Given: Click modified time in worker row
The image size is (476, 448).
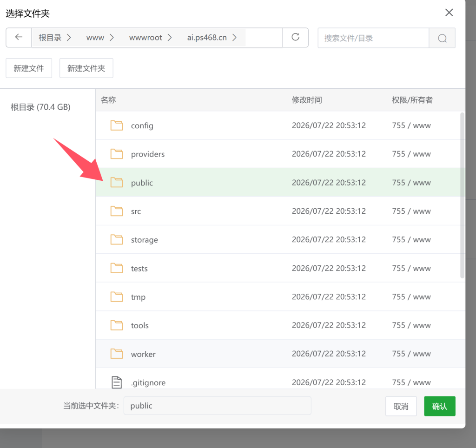Looking at the screenshot, I should (329, 354).
